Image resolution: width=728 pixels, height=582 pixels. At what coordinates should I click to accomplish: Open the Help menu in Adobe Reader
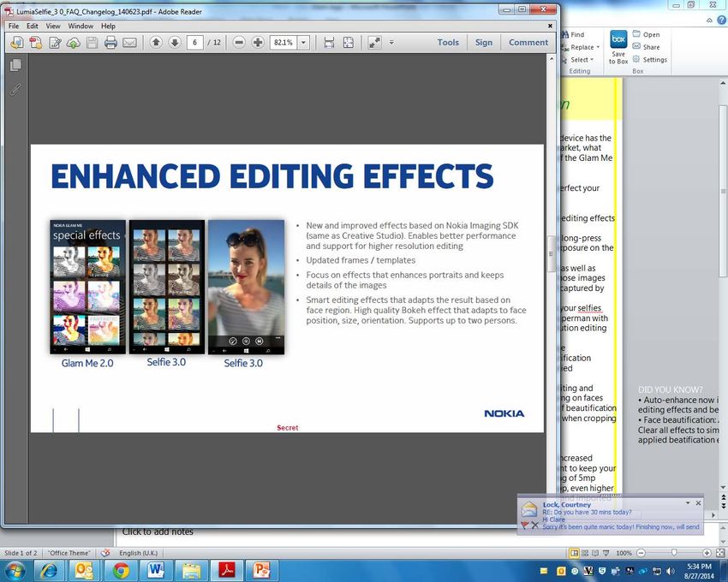[x=108, y=26]
